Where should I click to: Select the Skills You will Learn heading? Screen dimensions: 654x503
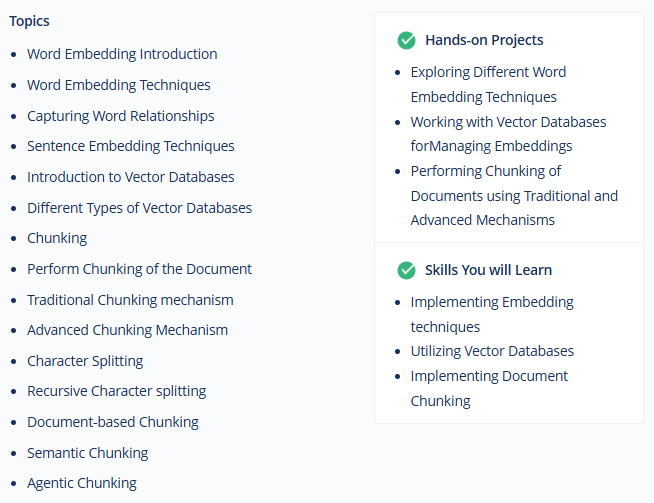click(x=488, y=270)
